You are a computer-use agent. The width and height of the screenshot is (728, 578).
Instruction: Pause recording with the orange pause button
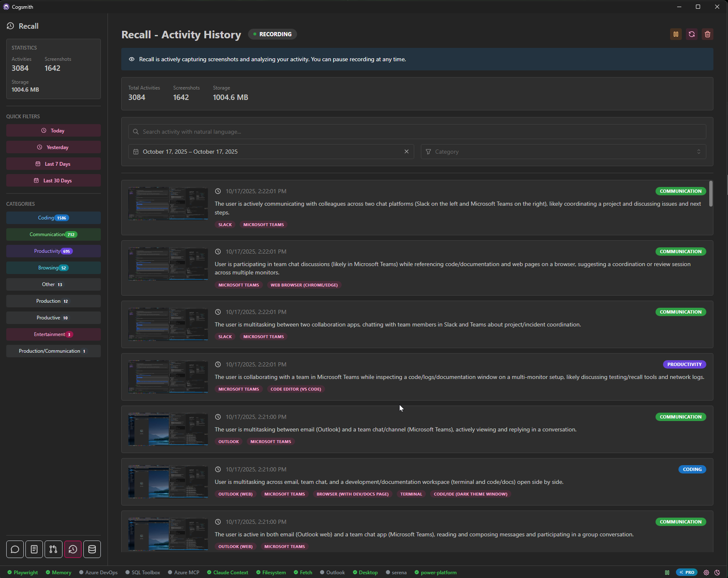[675, 34]
